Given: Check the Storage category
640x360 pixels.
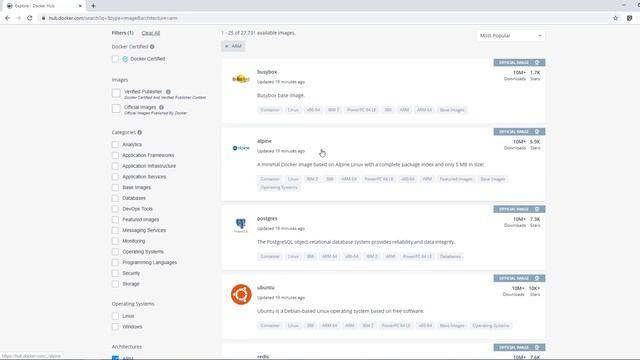Looking at the screenshot, I should pyautogui.click(x=116, y=284).
